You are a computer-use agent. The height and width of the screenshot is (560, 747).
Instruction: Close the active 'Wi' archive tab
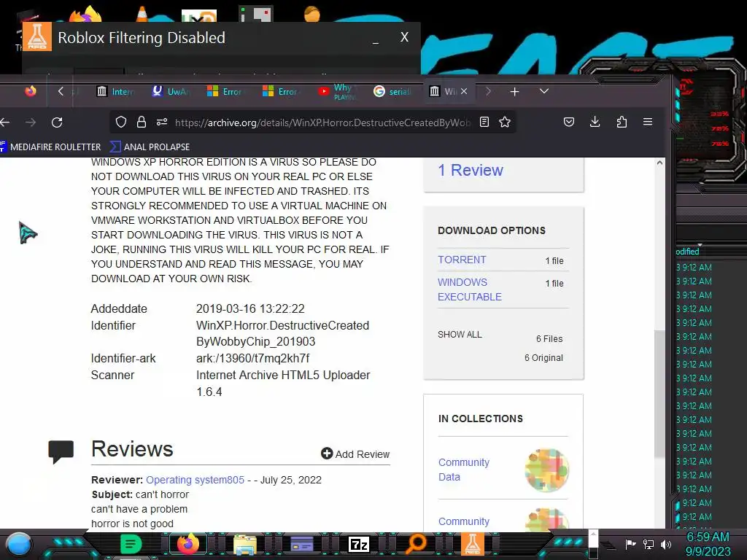464,91
